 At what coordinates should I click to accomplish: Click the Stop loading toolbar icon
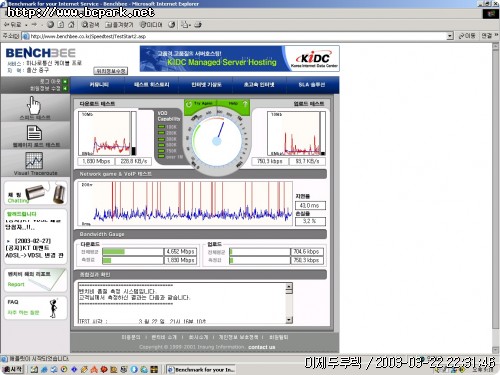51,25
